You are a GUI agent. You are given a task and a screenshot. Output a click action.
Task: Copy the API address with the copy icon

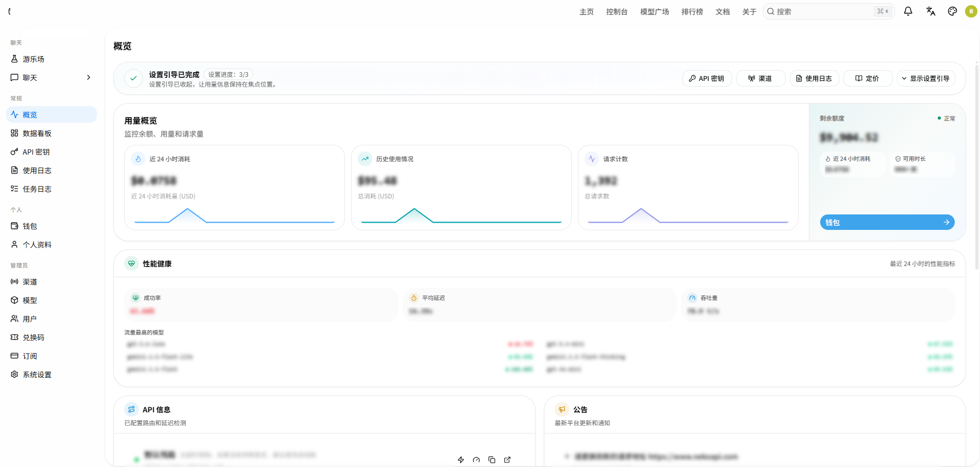click(x=492, y=460)
